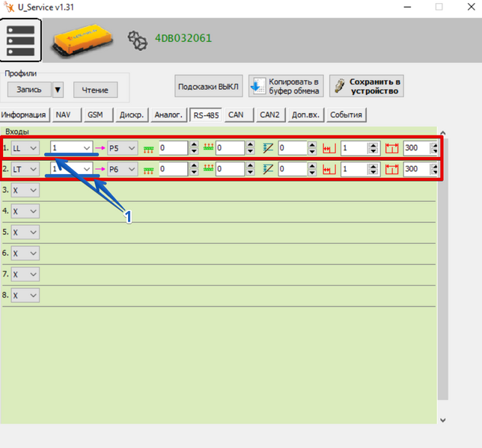
Task: Click the gears settings icon
Action: coord(138,40)
